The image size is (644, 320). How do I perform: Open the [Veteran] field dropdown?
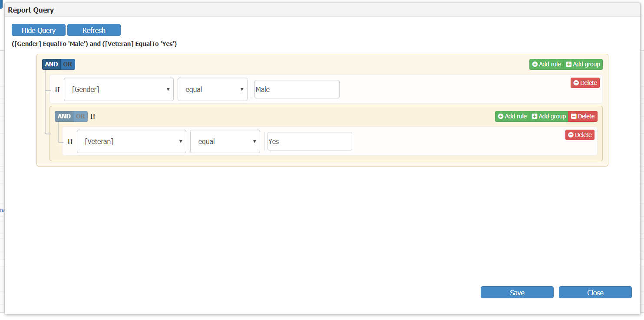tap(131, 141)
